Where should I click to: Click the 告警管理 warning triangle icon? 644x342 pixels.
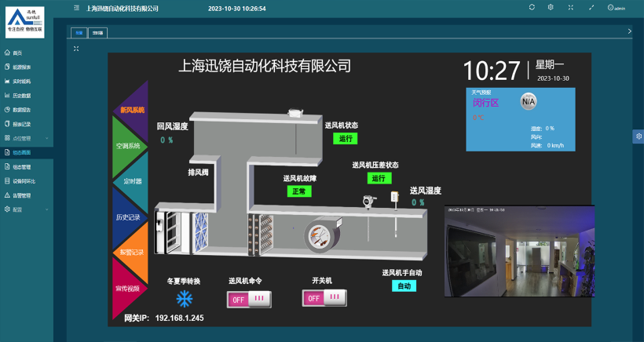(x=7, y=195)
